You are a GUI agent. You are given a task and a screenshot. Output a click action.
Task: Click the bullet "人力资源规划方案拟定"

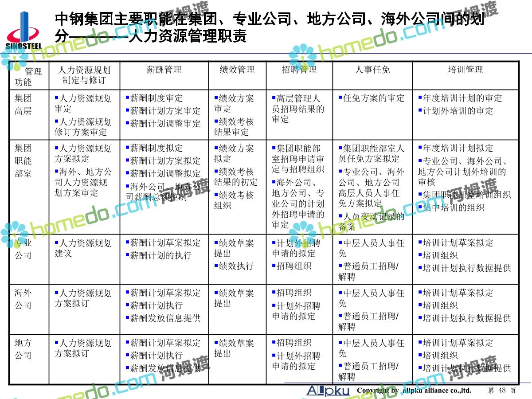[83, 153]
